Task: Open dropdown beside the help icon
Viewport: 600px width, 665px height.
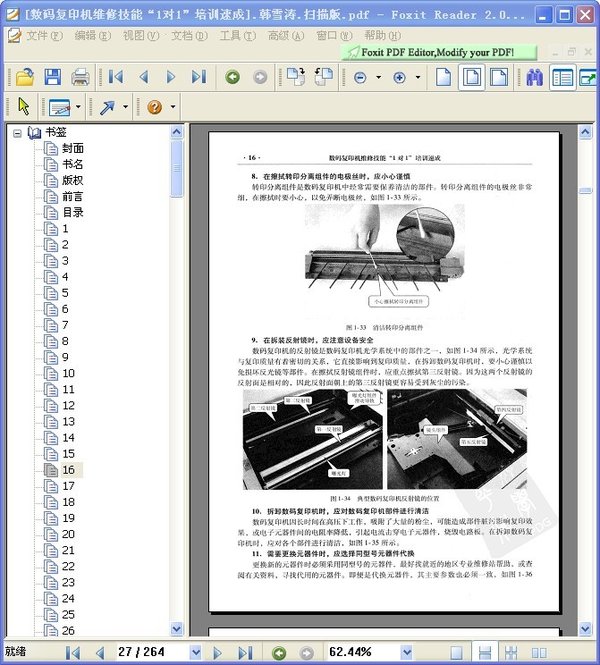Action: [x=173, y=106]
